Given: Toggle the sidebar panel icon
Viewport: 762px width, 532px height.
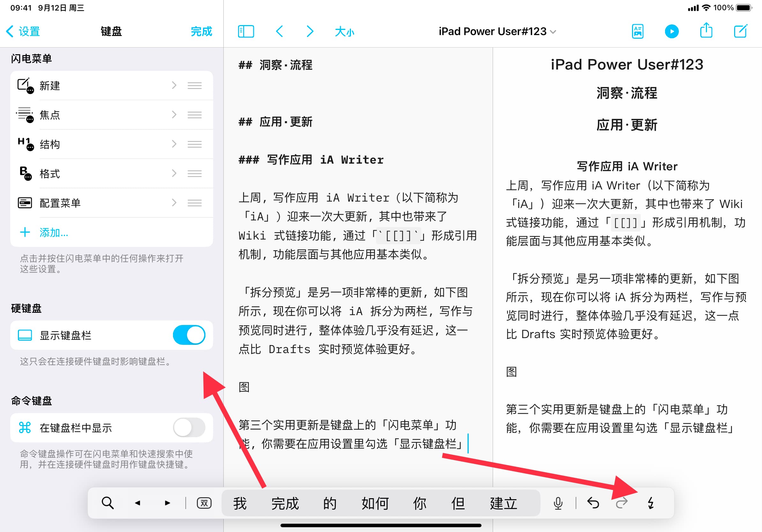Looking at the screenshot, I should (x=246, y=32).
